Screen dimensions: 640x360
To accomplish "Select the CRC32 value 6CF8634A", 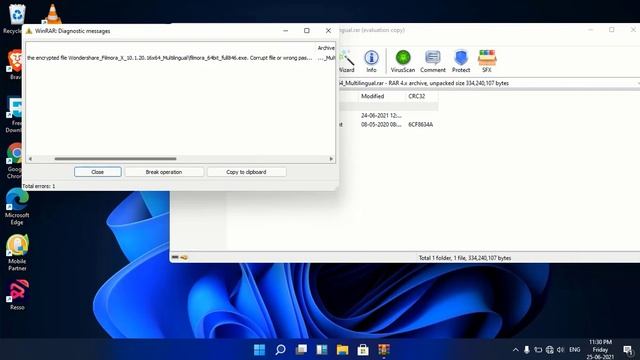I will (420, 124).
